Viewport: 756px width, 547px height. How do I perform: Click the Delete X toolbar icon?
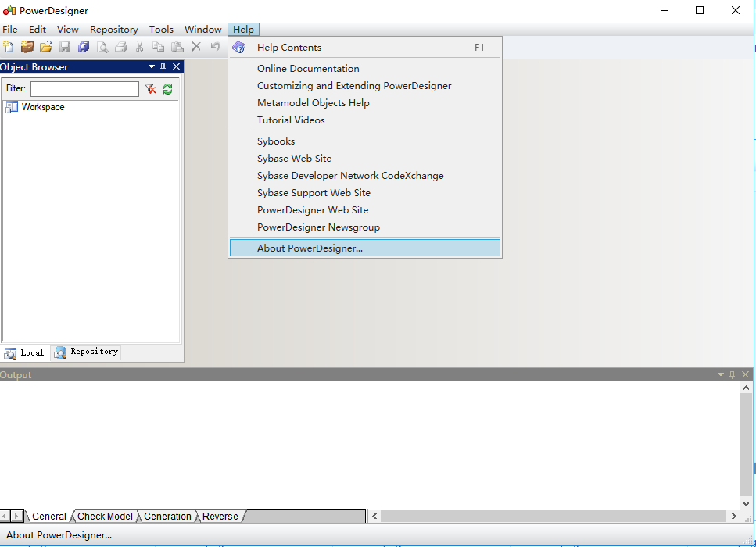pos(195,46)
